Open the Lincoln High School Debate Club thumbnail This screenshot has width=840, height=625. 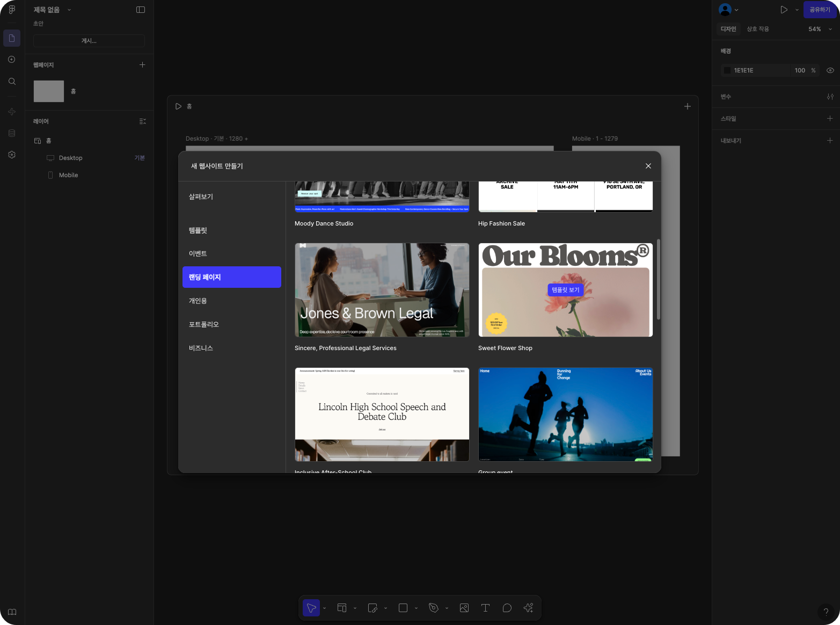[382, 415]
